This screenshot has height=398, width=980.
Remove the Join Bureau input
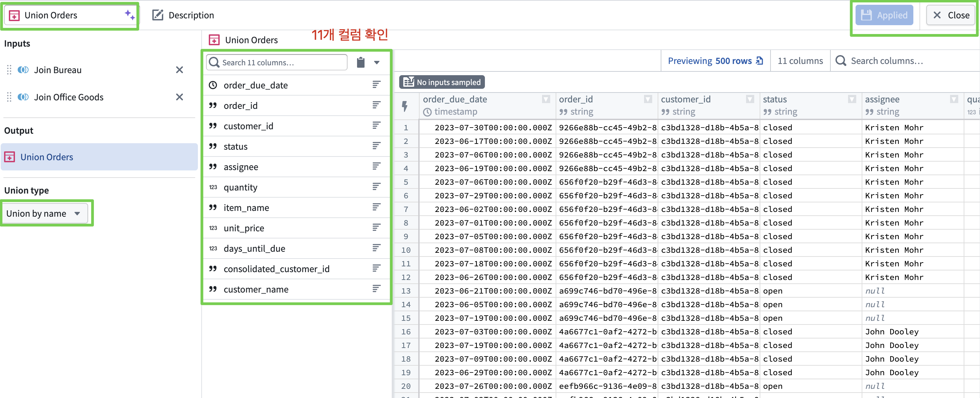tap(179, 70)
